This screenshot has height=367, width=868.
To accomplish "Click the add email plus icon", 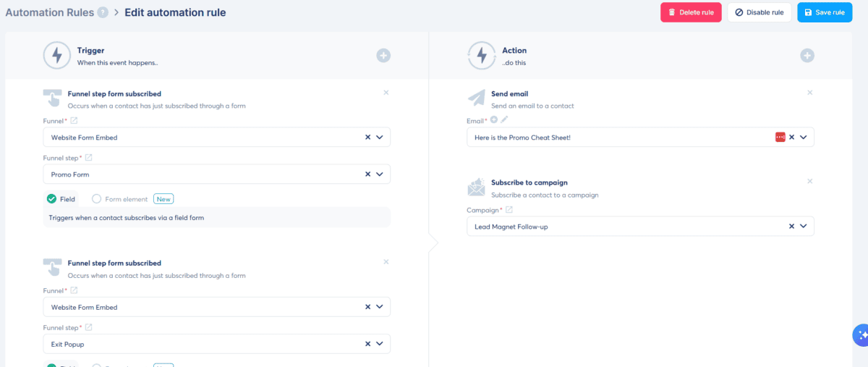I will pos(494,120).
